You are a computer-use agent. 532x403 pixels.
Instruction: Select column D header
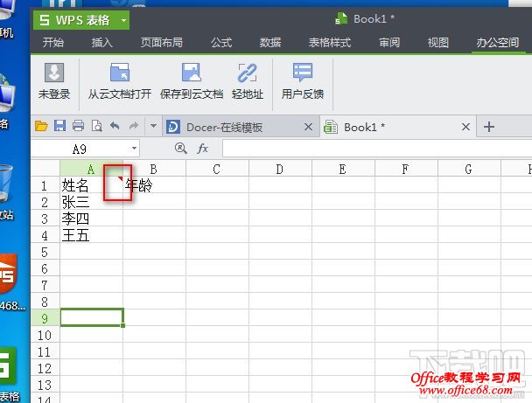click(x=280, y=168)
